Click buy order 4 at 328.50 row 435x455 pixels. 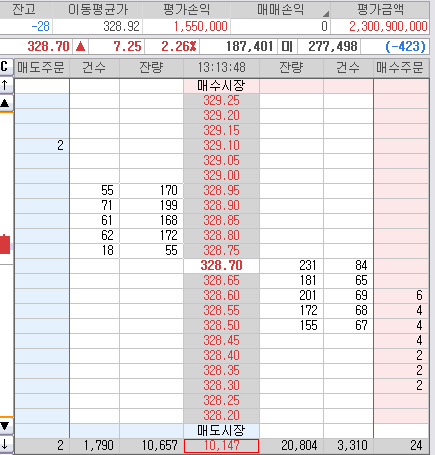click(401, 326)
